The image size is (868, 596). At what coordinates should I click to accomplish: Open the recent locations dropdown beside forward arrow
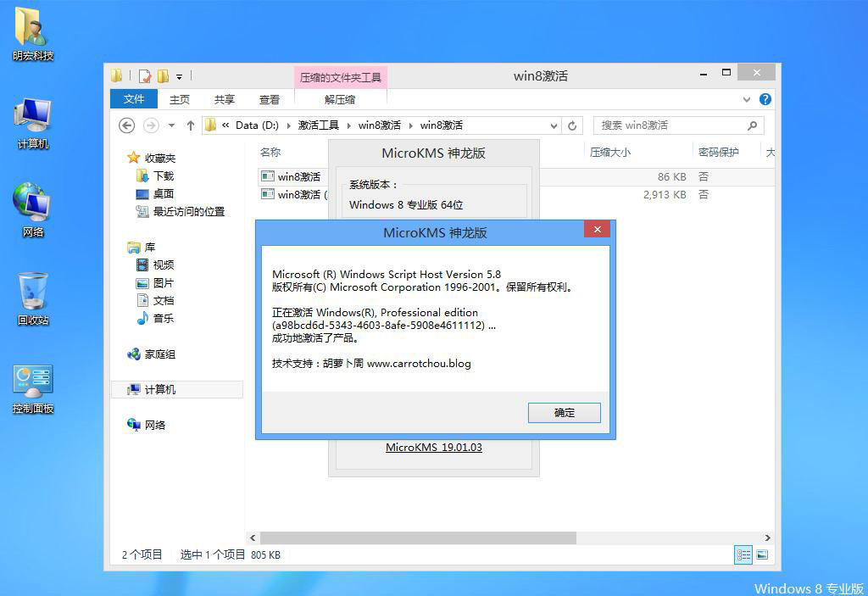tap(171, 125)
